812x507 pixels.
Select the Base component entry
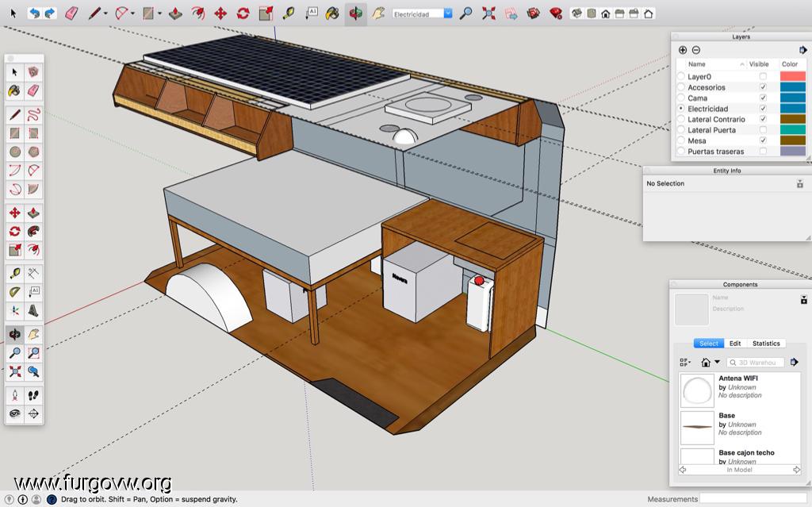740,427
